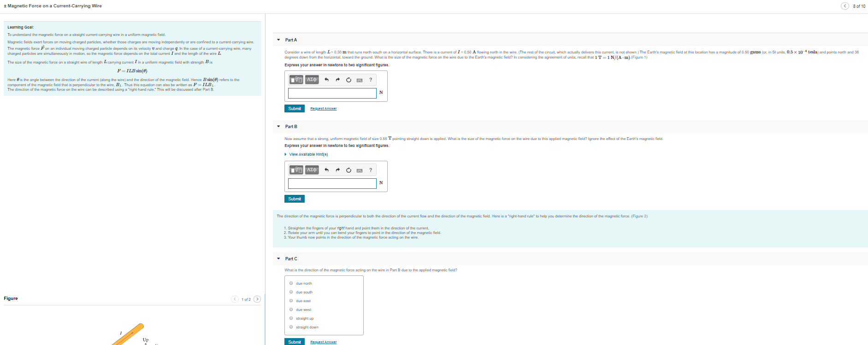Open Greek symbols menu in Part B
Screen dimensions: 868x345
[x=312, y=170]
